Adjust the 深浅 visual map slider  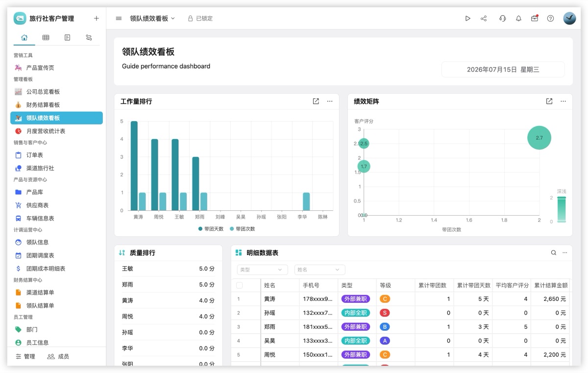562,210
